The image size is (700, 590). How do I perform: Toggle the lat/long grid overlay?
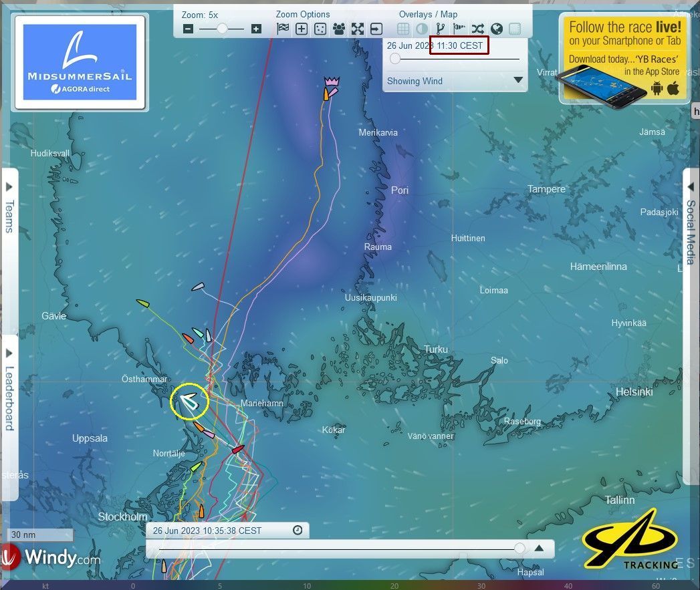tap(403, 29)
